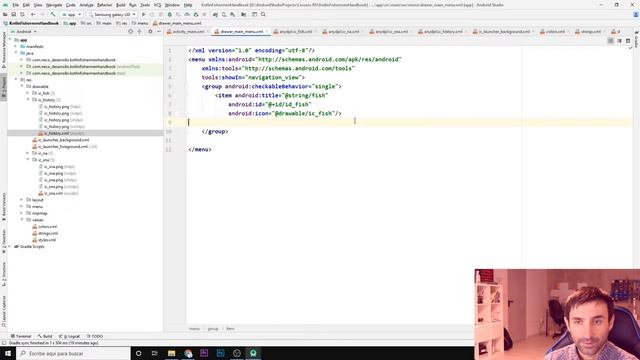Open Android Studio from the taskbar
The width and height of the screenshot is (640, 360).
(253, 353)
